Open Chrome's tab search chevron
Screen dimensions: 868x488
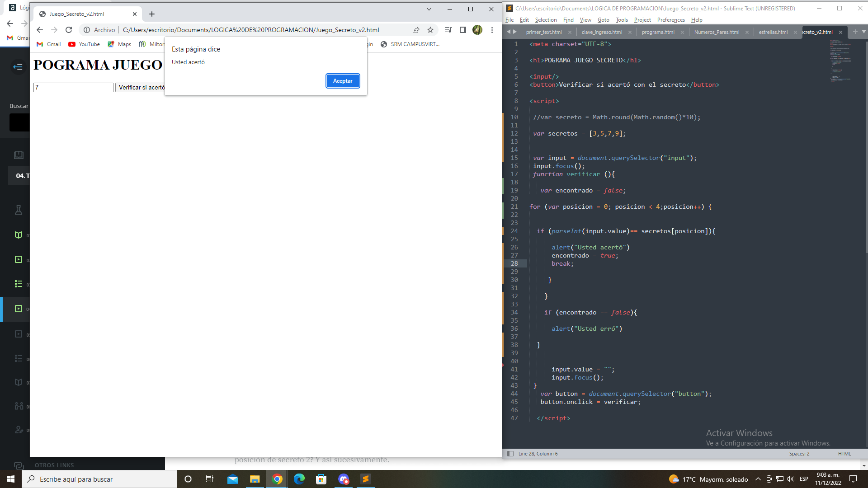tap(429, 9)
